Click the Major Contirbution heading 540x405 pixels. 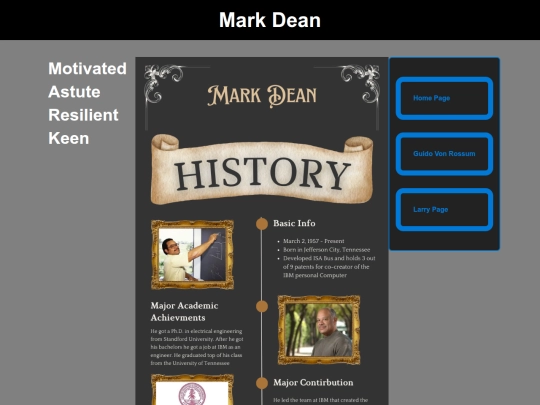pyautogui.click(x=313, y=383)
